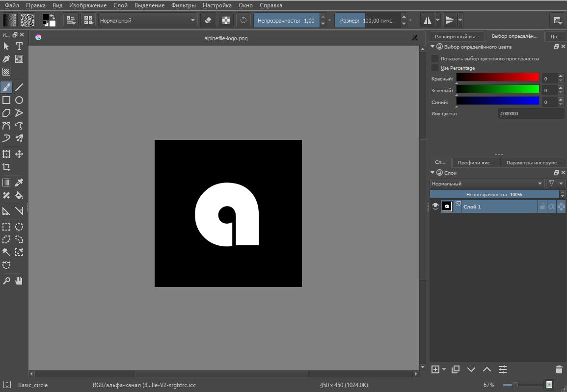Select the Transform tool
The width and height of the screenshot is (567, 392).
click(x=6, y=154)
